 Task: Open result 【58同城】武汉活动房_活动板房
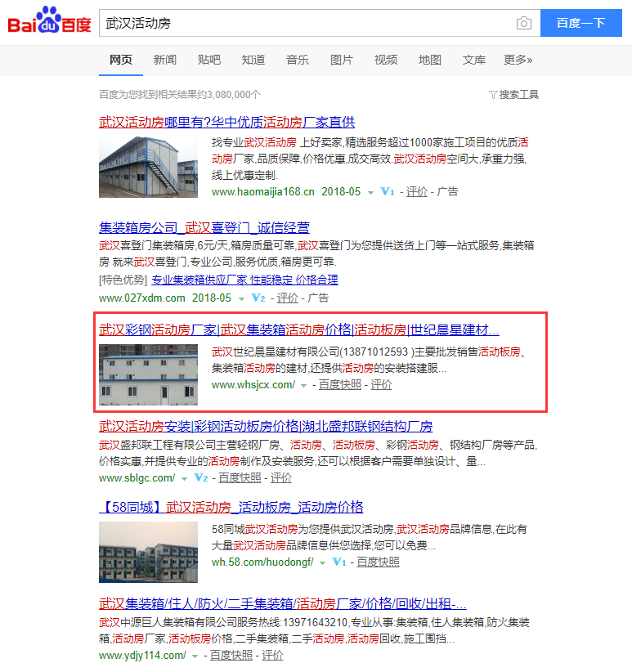point(231,508)
